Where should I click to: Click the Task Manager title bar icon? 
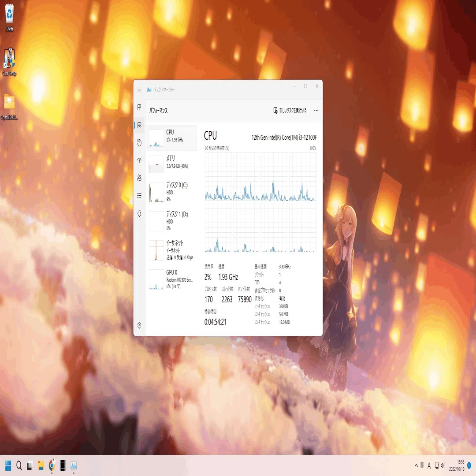point(149,89)
